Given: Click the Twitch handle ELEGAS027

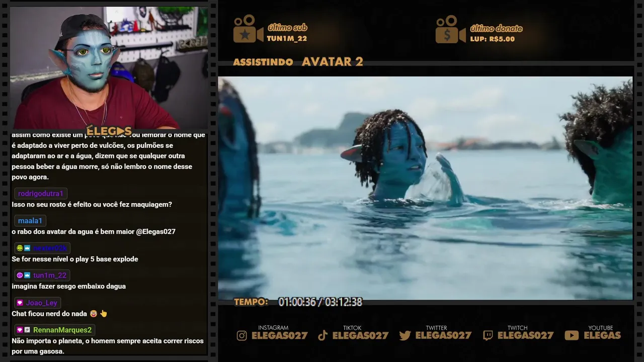Looking at the screenshot, I should point(526,335).
